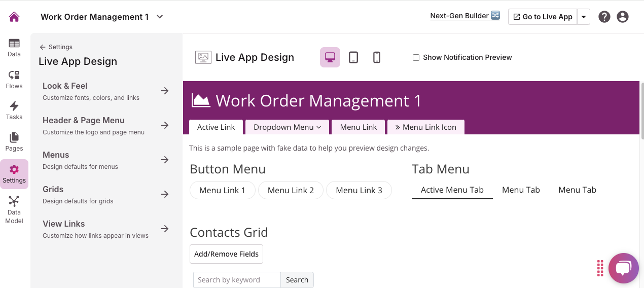Click the Home icon in sidebar
The height and width of the screenshot is (288, 644).
click(14, 17)
